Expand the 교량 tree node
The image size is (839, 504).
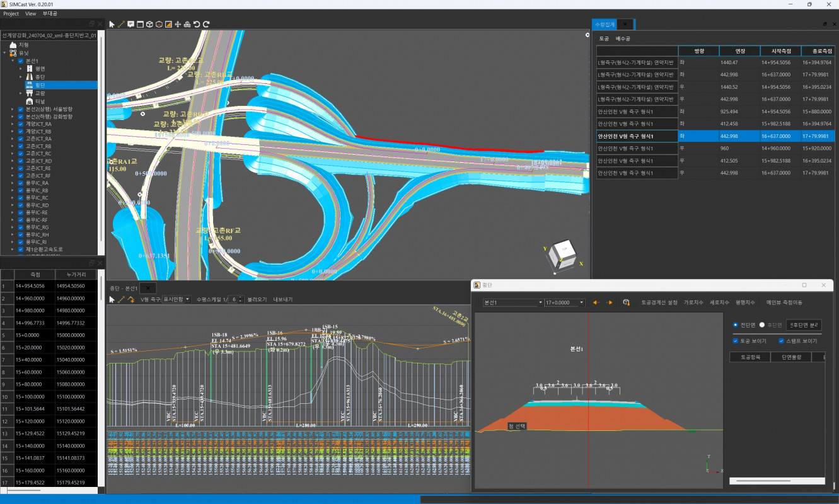click(21, 93)
